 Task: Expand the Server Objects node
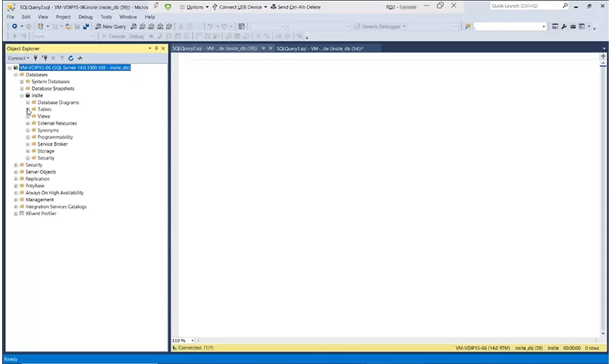(x=16, y=172)
